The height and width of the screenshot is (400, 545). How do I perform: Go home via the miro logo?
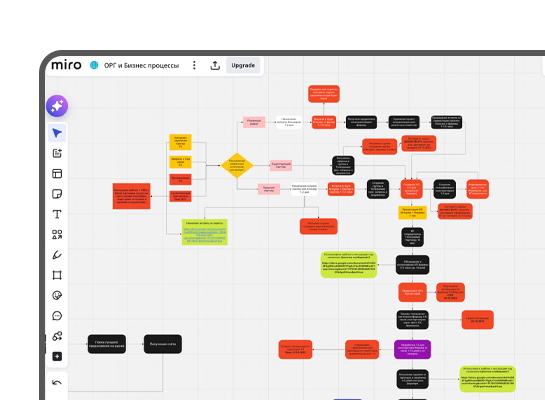[x=66, y=65]
